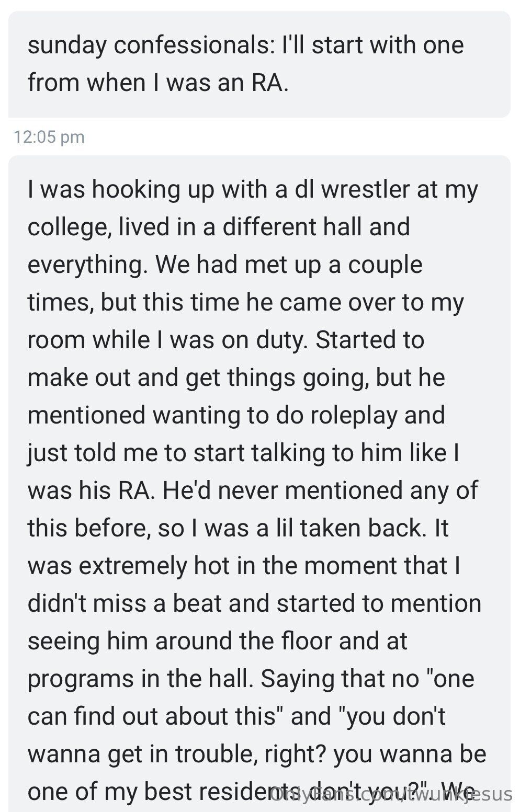
Task: Click the 12:05 pm timestamp
Action: tap(49, 137)
